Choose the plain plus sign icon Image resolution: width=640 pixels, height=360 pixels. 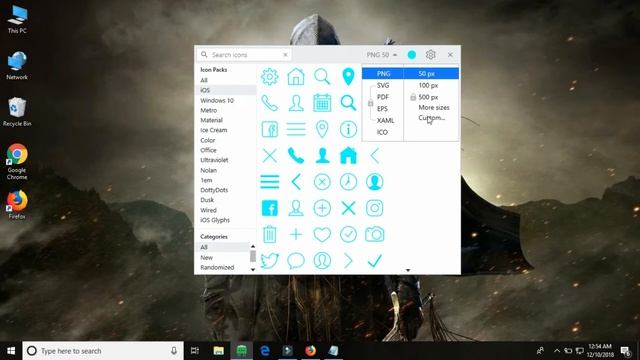[x=296, y=234]
